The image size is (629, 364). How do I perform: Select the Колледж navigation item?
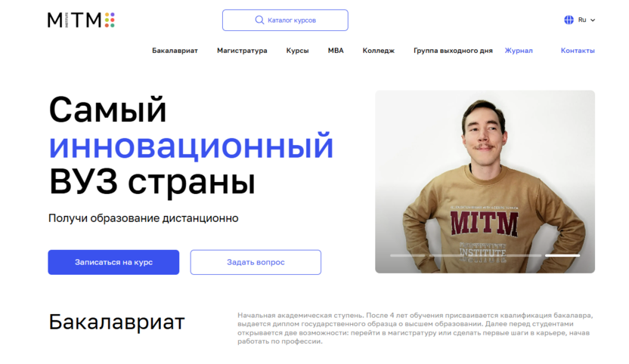coord(379,51)
